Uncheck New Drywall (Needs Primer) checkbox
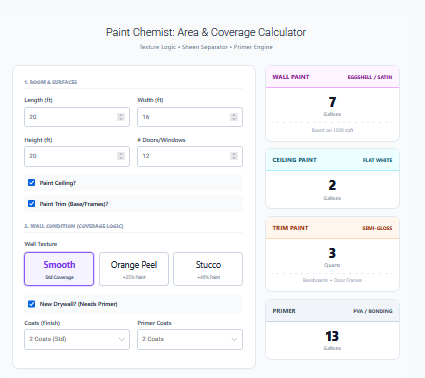Viewport: 425px width, 378px height. click(x=32, y=304)
